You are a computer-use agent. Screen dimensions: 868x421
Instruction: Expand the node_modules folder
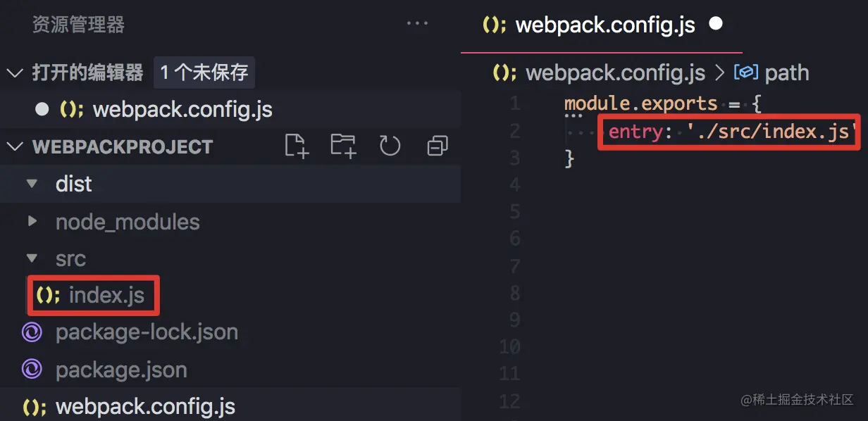point(32,222)
